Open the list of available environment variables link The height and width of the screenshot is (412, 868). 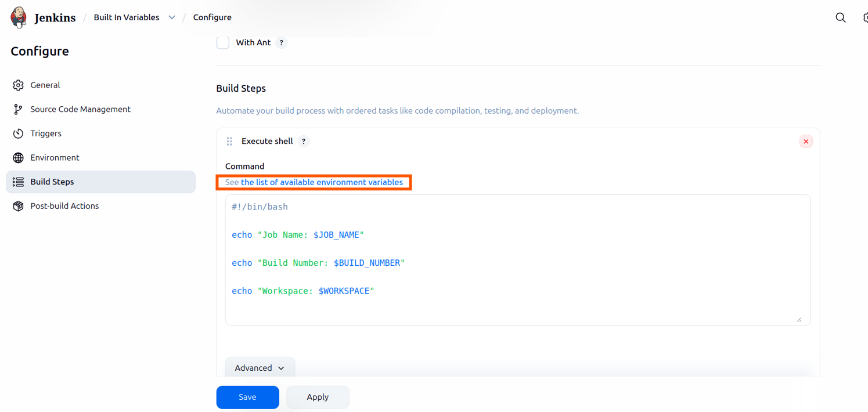[x=323, y=182]
